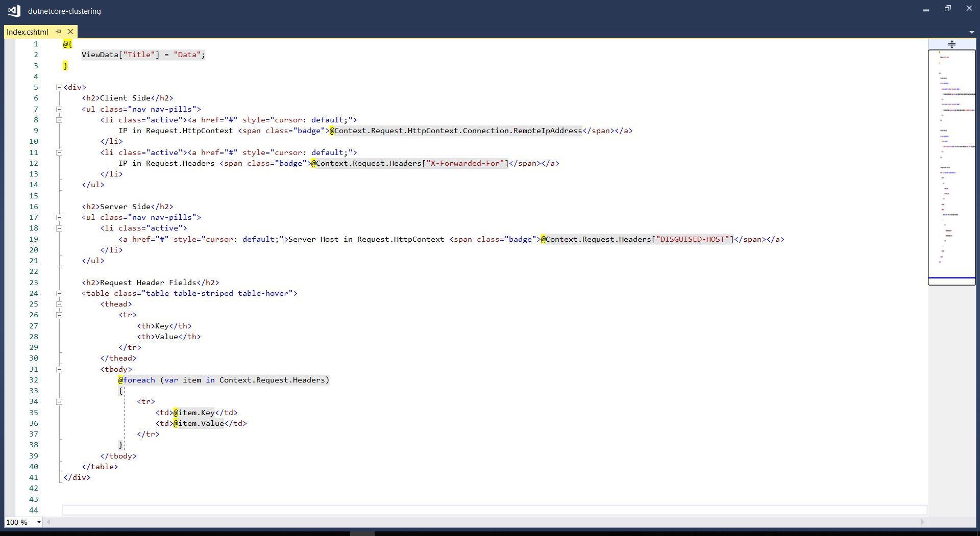
Task: Minimize the dotnetcore-clustering window
Action: point(926,10)
